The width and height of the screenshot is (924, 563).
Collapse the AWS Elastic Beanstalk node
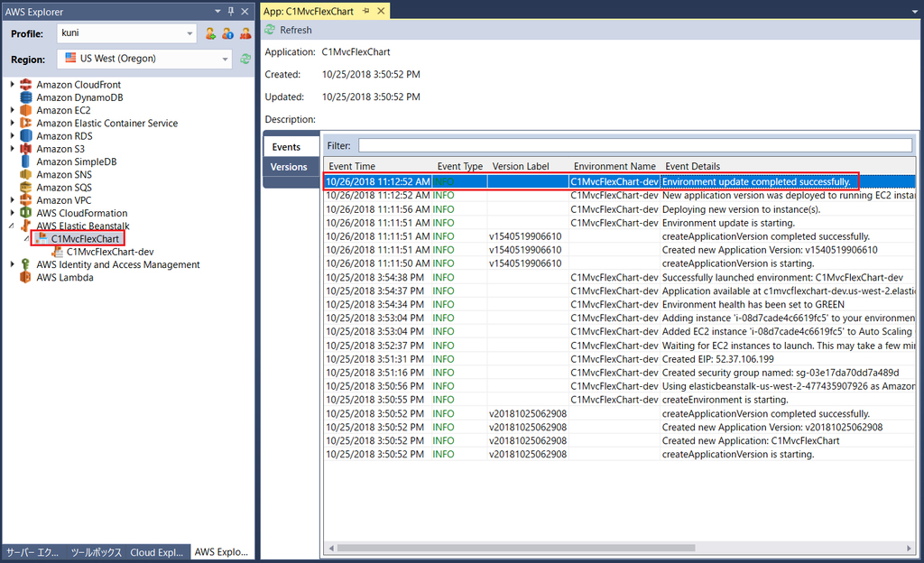tap(12, 226)
